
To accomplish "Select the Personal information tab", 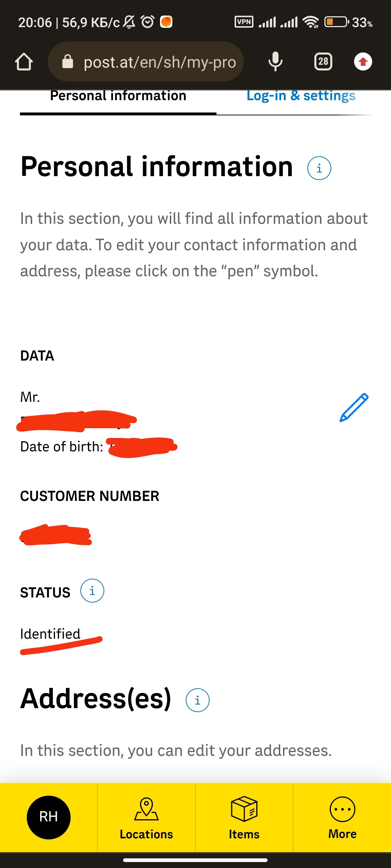I will tap(118, 96).
